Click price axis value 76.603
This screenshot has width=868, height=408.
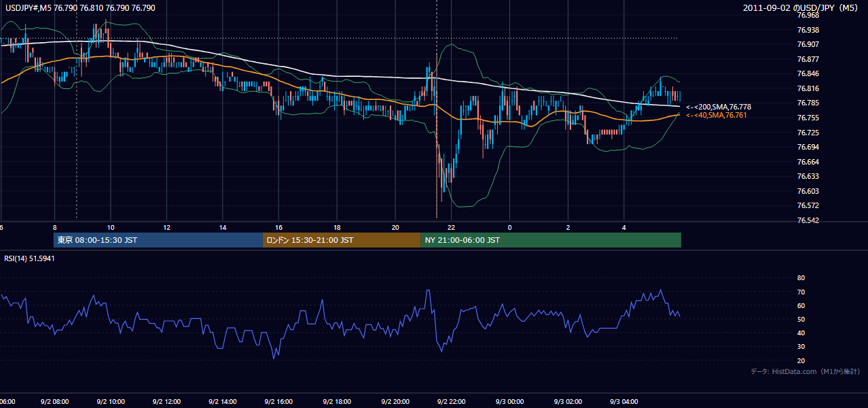(x=808, y=191)
